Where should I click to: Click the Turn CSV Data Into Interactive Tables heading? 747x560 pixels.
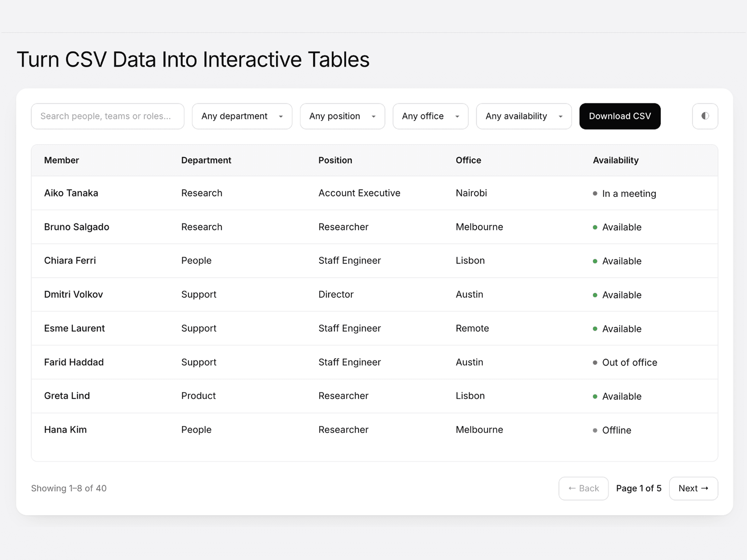point(193,59)
